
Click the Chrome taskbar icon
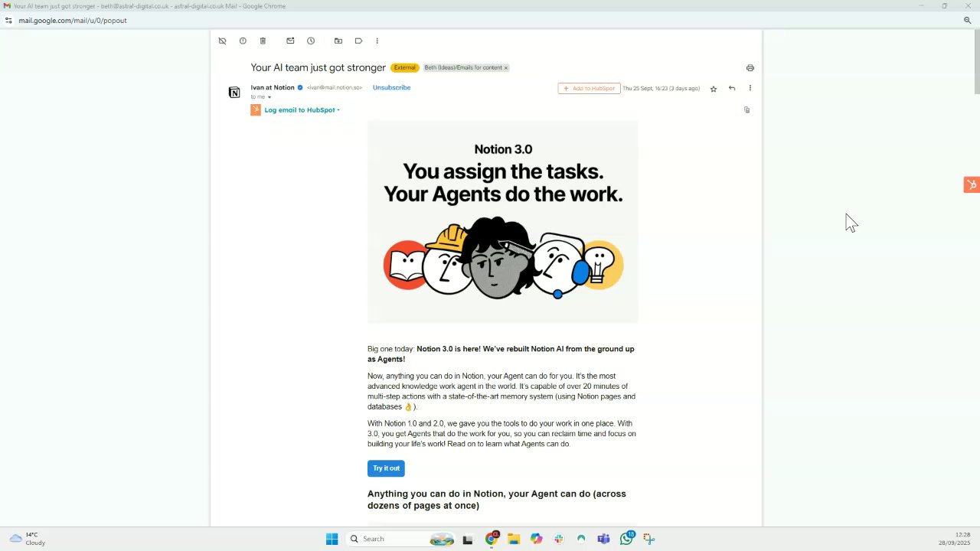[492, 539]
